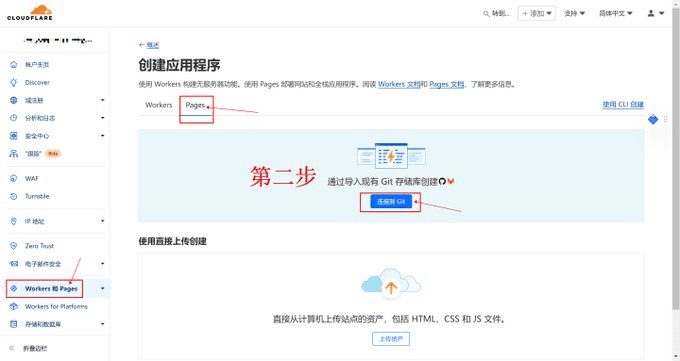Expand the security center arrow
680x361 pixels.
tap(103, 136)
